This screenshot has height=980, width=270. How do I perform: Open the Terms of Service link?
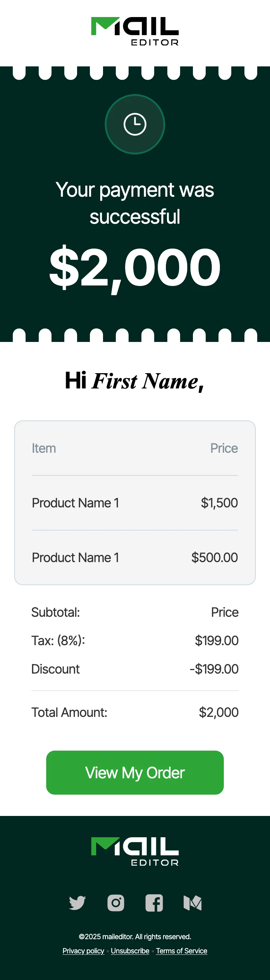tap(182, 951)
